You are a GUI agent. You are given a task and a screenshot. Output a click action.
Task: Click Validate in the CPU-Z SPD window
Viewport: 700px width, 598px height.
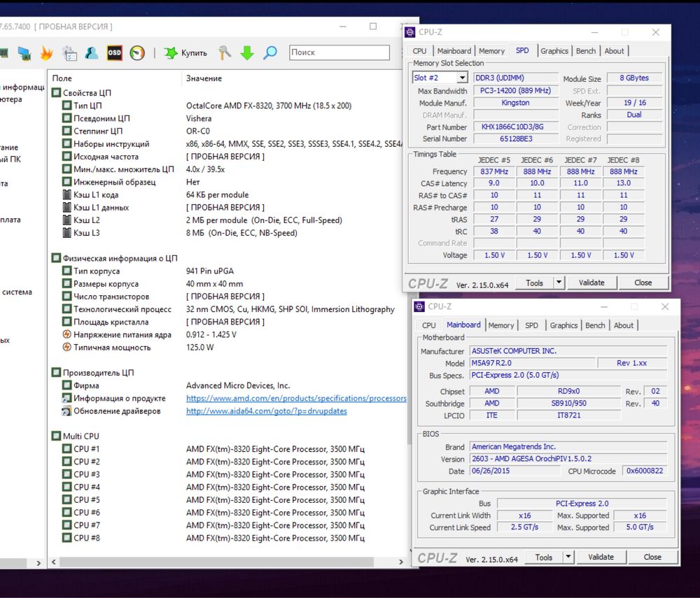[x=591, y=283]
